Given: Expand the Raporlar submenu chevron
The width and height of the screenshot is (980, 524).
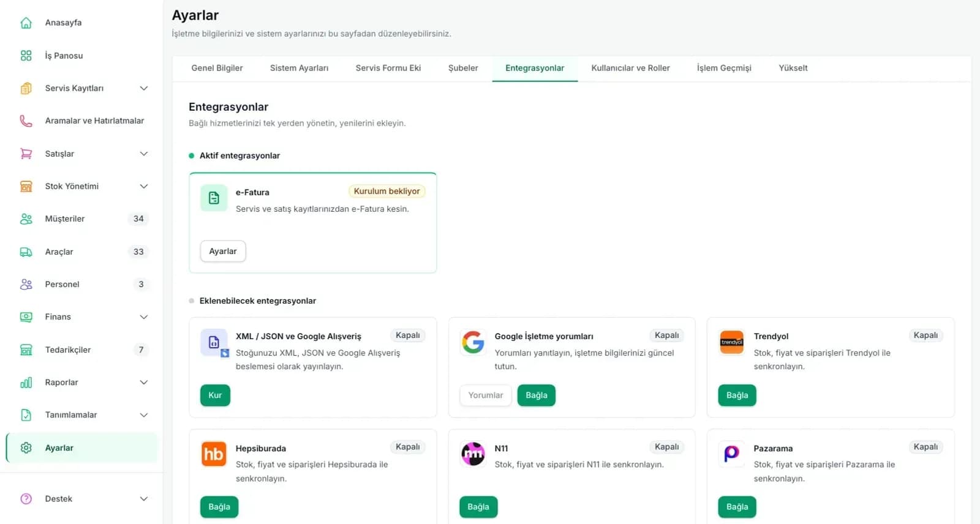Looking at the screenshot, I should click(x=144, y=382).
